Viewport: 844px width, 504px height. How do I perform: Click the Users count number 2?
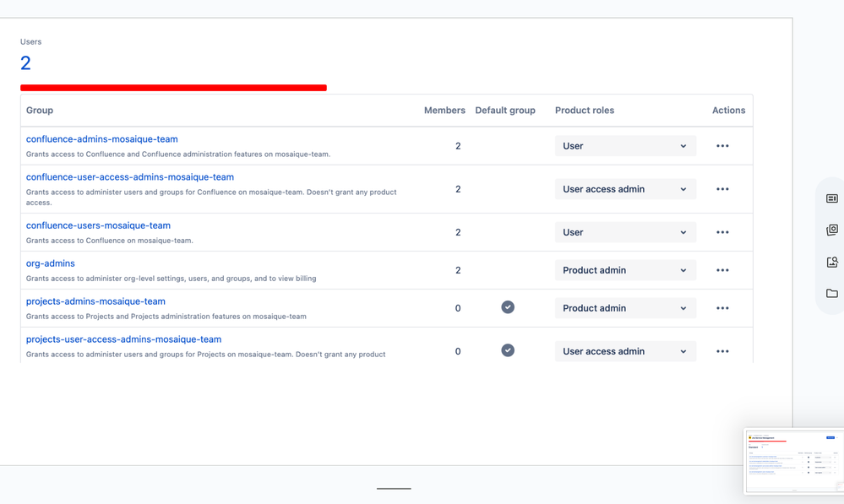(25, 63)
